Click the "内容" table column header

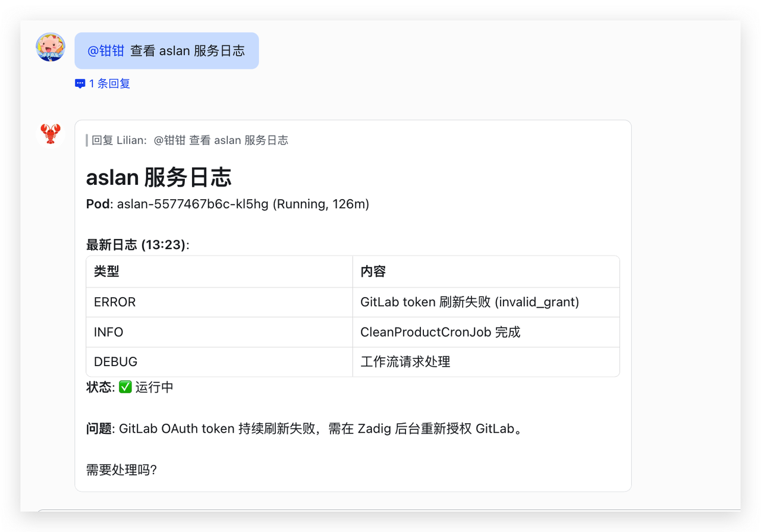[x=373, y=272]
